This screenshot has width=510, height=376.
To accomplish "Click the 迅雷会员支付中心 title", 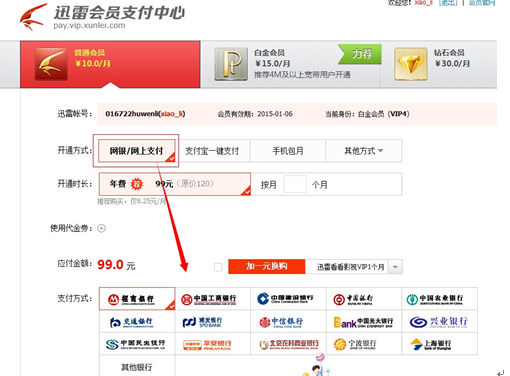I will tap(119, 13).
